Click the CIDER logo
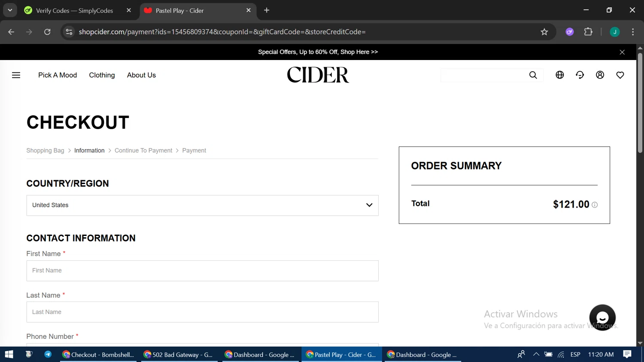The height and width of the screenshot is (362, 644). point(318,75)
